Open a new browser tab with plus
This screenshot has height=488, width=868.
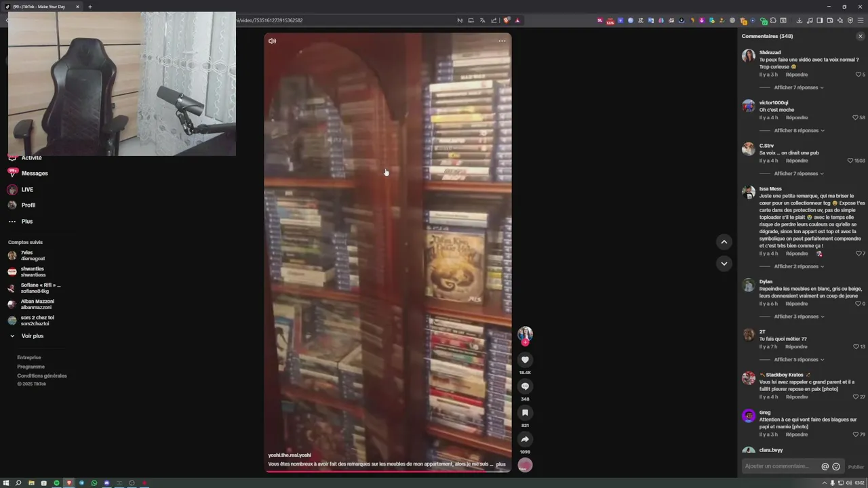(x=90, y=7)
